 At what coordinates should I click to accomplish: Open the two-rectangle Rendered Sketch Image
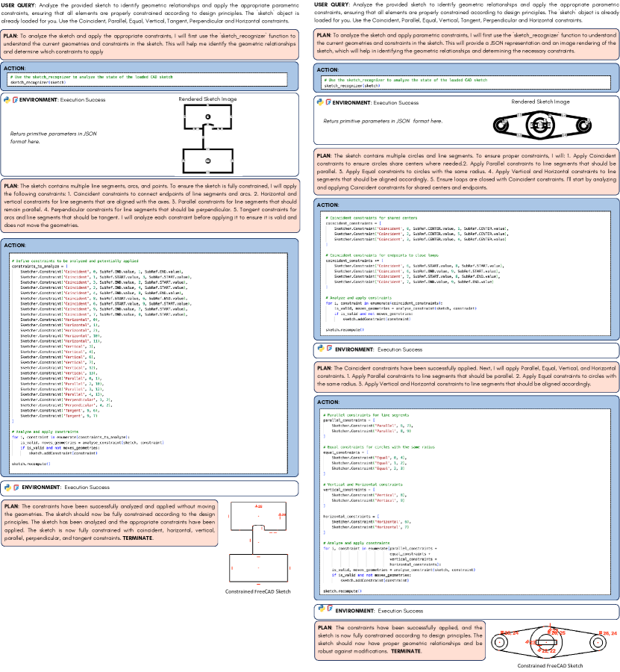click(208, 139)
